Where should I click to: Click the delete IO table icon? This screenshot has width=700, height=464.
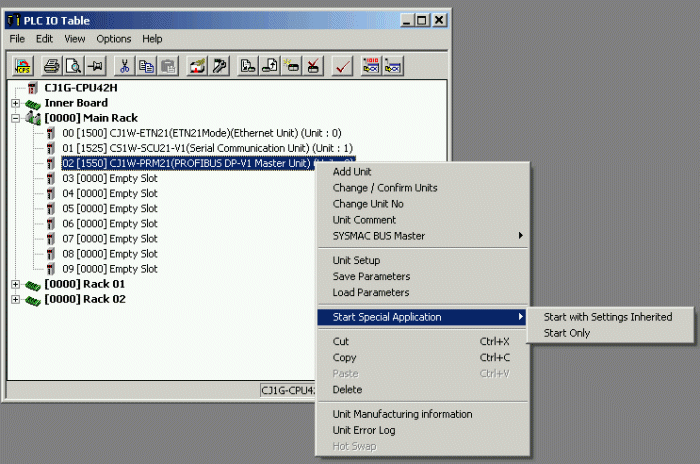coord(313,66)
